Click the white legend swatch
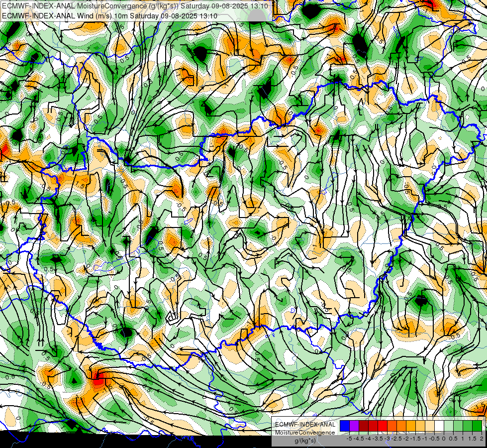This screenshot has width=487, height=448. 439,426
